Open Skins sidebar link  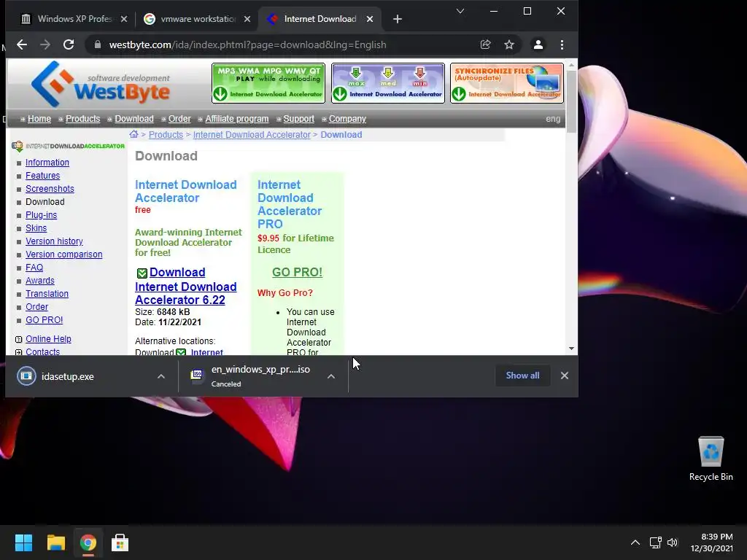36,228
